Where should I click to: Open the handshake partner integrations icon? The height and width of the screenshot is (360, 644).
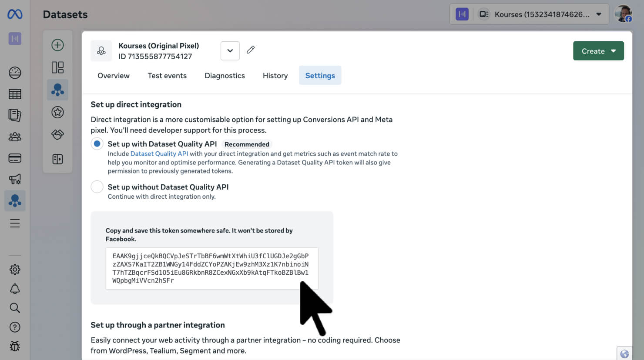[x=57, y=135]
